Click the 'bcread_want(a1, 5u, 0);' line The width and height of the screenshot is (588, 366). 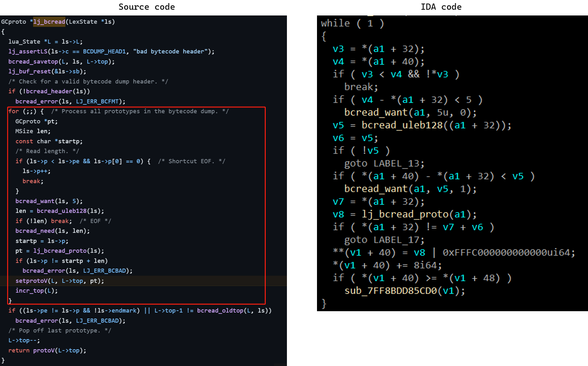411,112
